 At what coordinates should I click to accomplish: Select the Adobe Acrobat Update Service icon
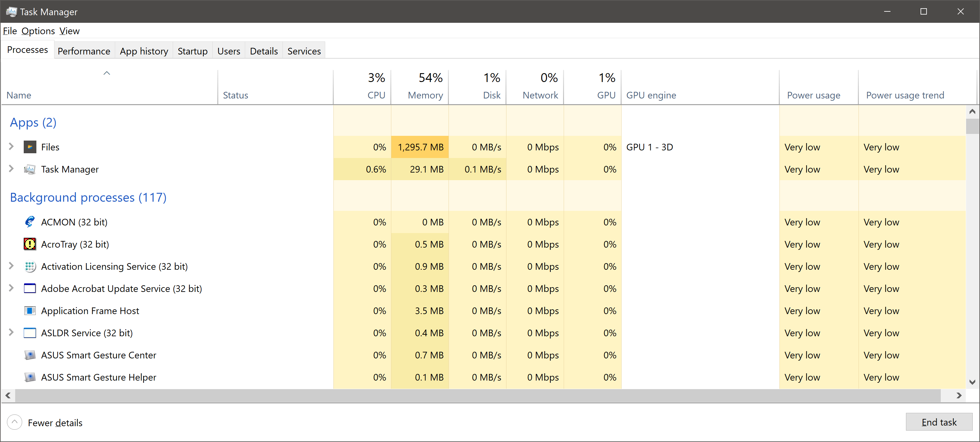pyautogui.click(x=30, y=288)
